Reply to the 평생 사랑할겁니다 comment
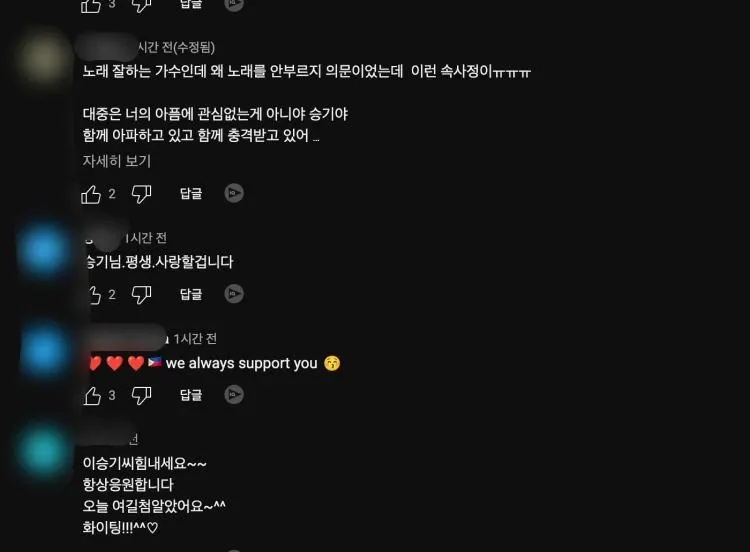Screen dimensions: 750x552 click(191, 294)
